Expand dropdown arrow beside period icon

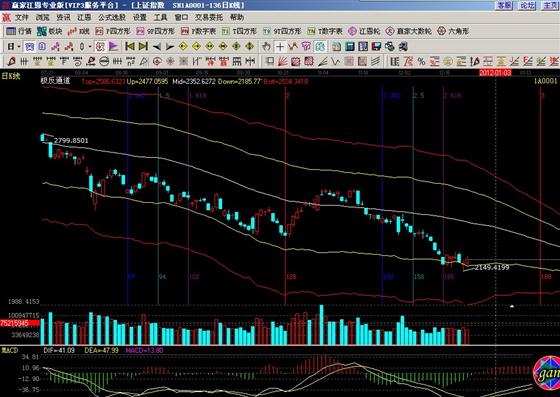click(x=19, y=47)
